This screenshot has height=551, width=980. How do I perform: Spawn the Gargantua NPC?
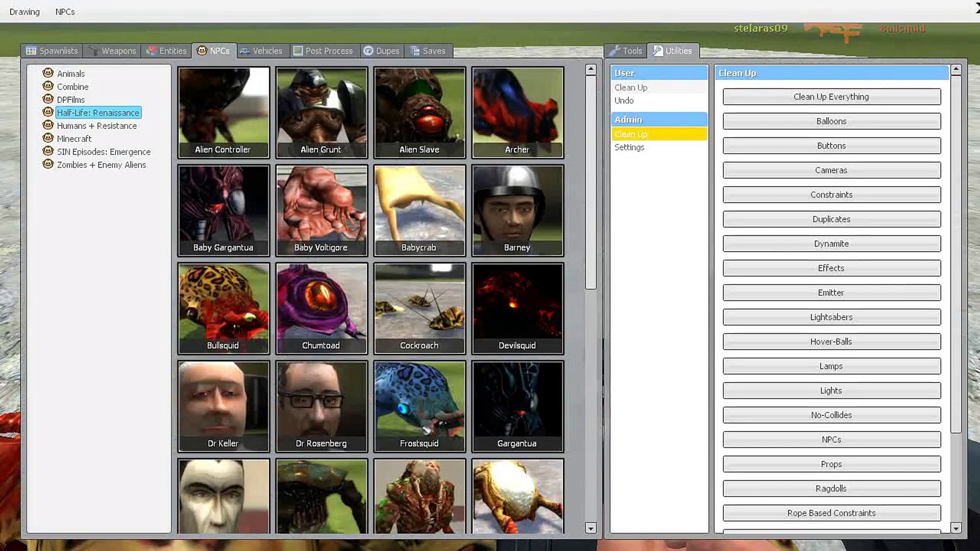coord(517,406)
